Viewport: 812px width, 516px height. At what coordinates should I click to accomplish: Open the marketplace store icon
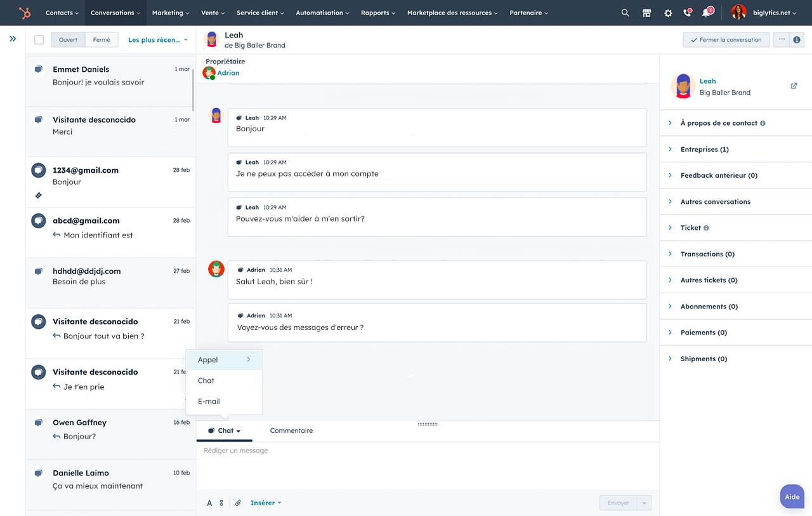tap(646, 13)
